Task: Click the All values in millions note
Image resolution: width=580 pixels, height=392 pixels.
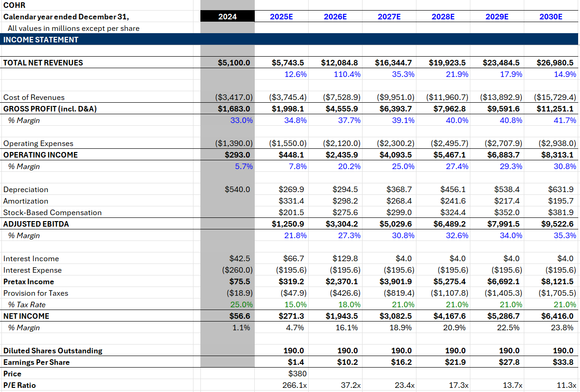Action: pos(74,28)
